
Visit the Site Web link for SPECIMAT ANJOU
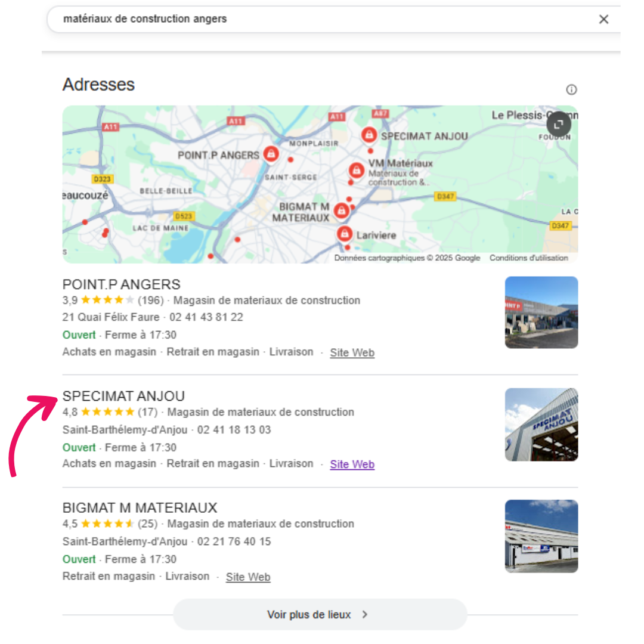(x=352, y=464)
